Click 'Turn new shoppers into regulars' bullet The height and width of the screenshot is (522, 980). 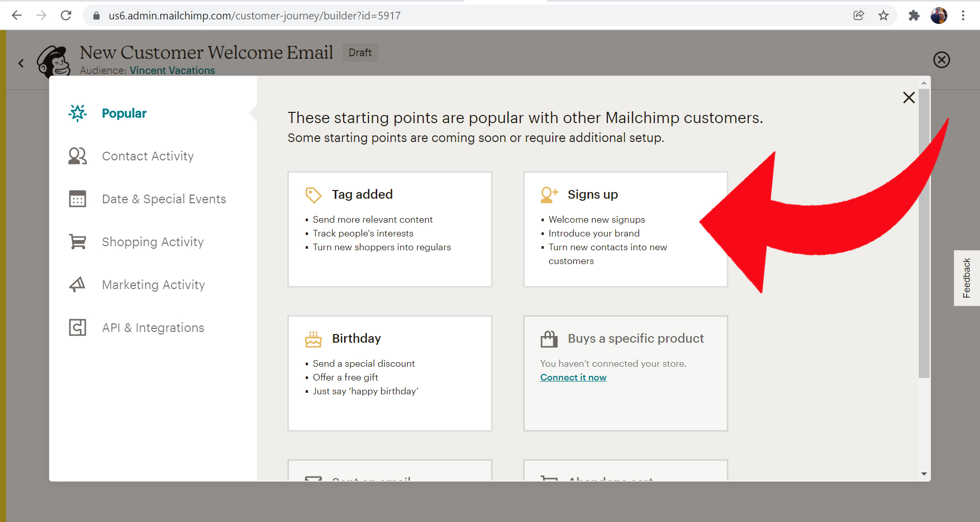coord(382,247)
